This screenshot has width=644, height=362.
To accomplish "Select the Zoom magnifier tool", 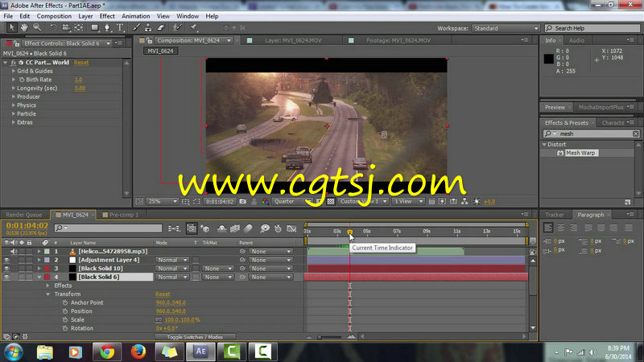I will pyautogui.click(x=37, y=27).
